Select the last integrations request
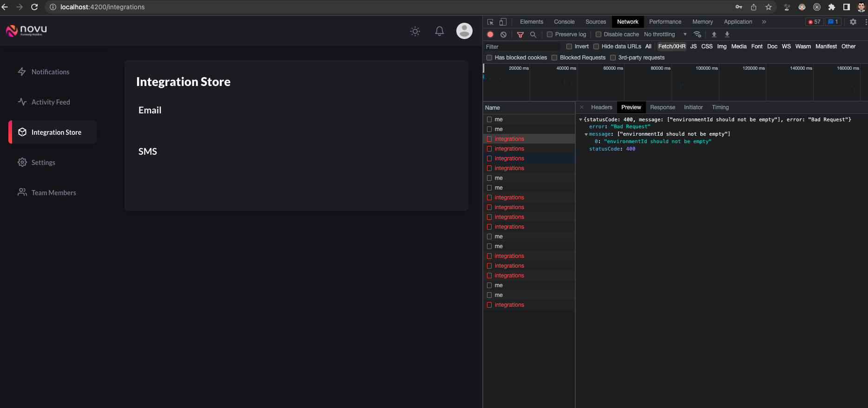The width and height of the screenshot is (868, 408). 529,305
